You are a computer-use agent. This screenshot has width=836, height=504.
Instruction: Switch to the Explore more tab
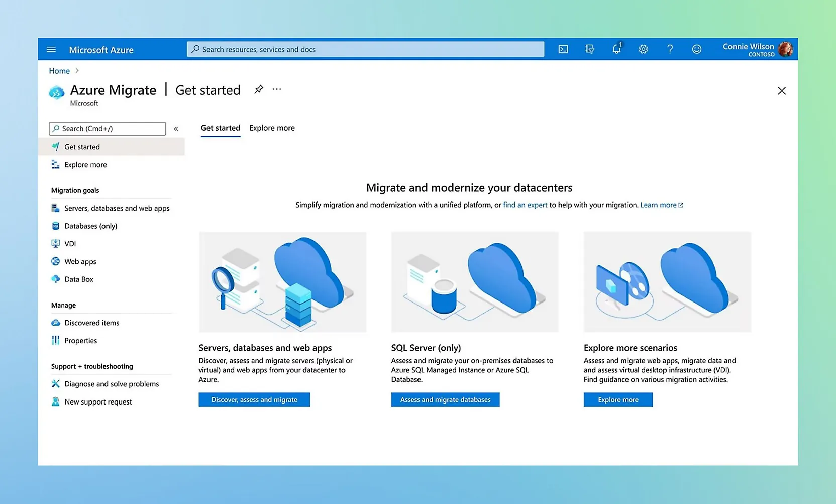(x=272, y=128)
